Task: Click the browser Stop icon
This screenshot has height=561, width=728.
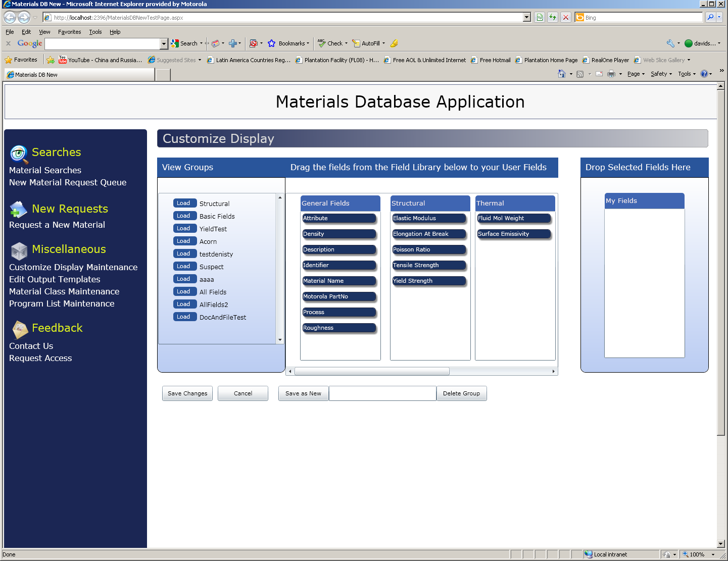Action: pyautogui.click(x=566, y=17)
